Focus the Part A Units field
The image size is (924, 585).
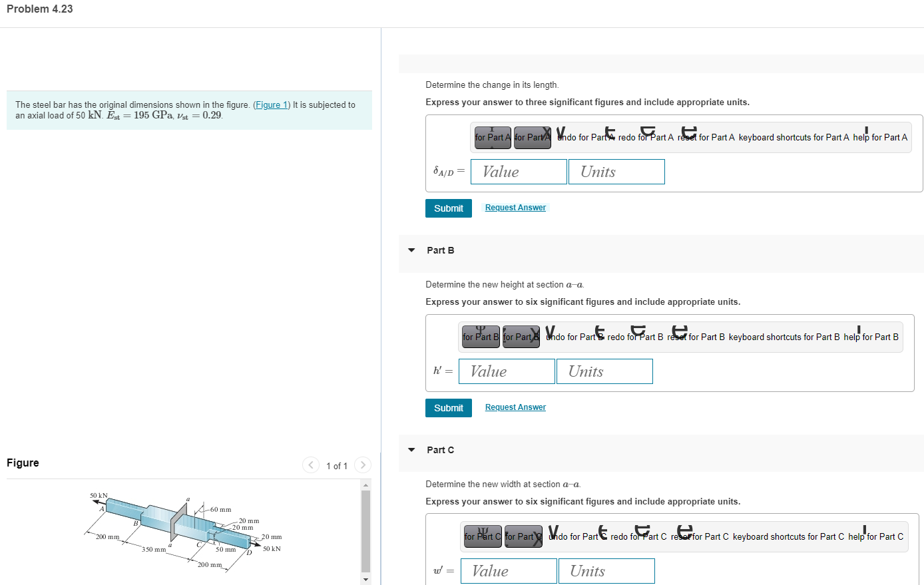click(616, 172)
